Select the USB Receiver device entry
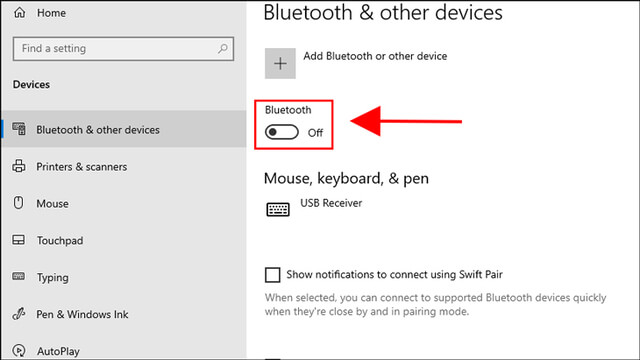 314,209
